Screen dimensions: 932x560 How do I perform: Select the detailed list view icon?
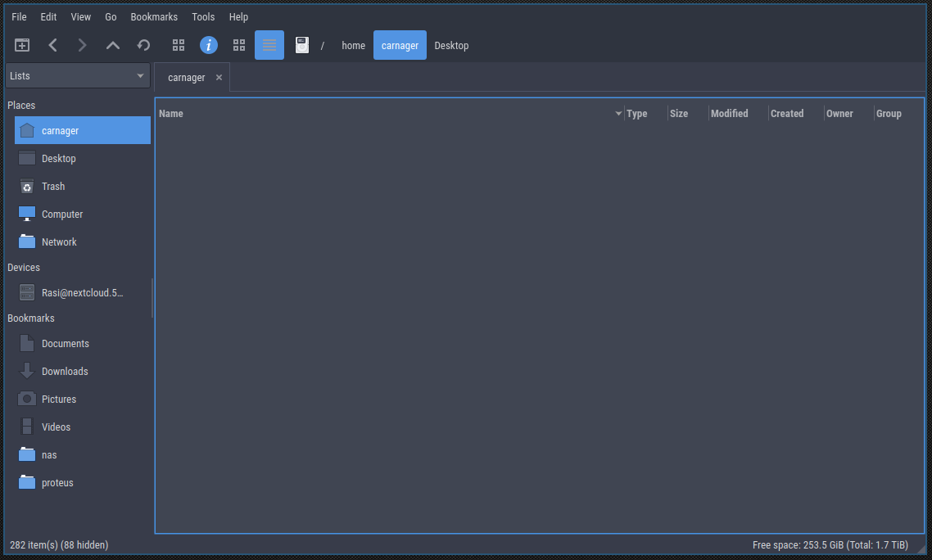tap(269, 45)
